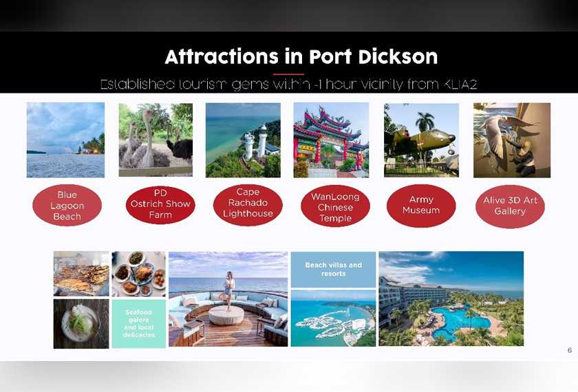The width and height of the screenshot is (578, 392).
Task: Click the cendol dessert bowl photo
Action: (81, 324)
